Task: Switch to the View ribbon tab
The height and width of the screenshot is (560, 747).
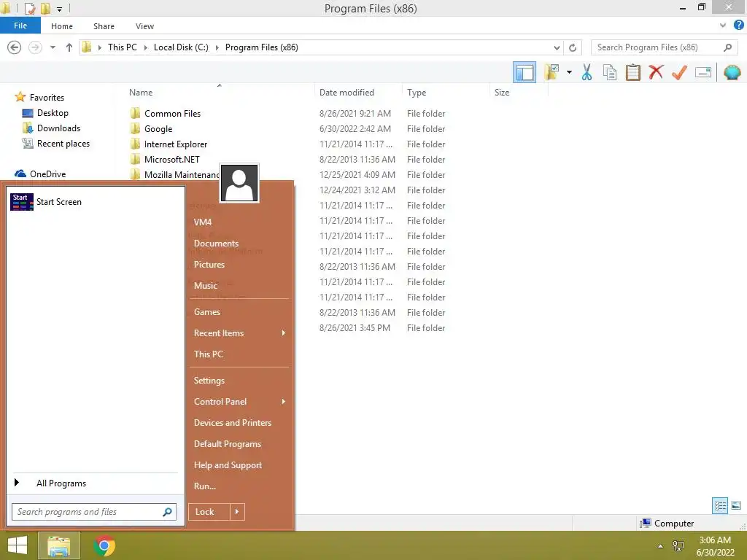Action: (144, 26)
